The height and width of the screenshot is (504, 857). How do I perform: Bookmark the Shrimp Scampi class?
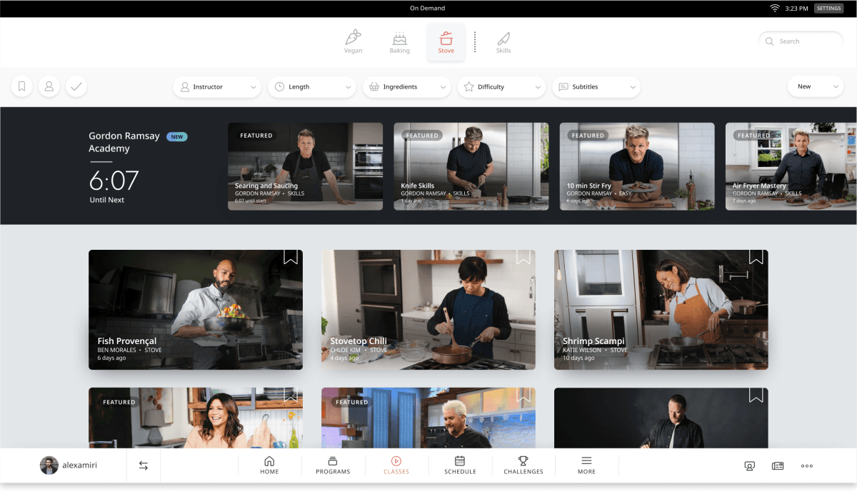756,257
